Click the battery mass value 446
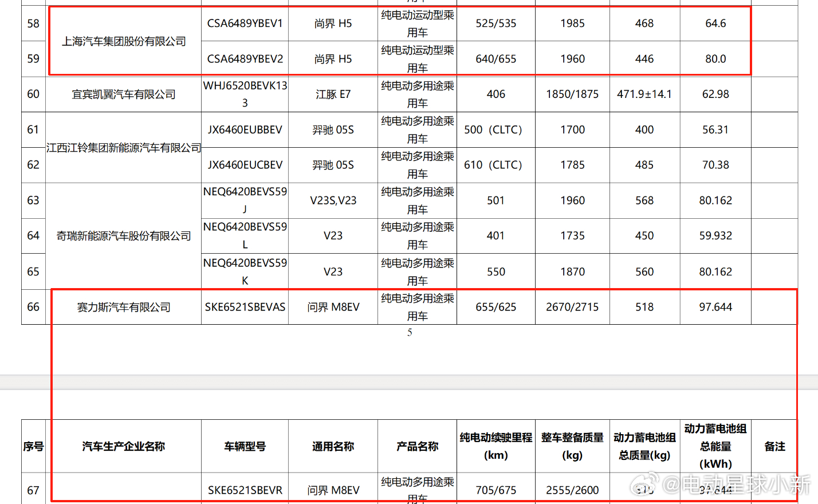This screenshot has width=818, height=504. point(644,59)
